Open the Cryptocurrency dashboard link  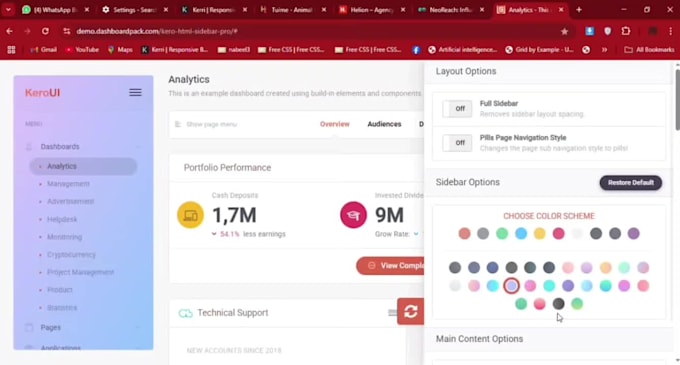(71, 254)
